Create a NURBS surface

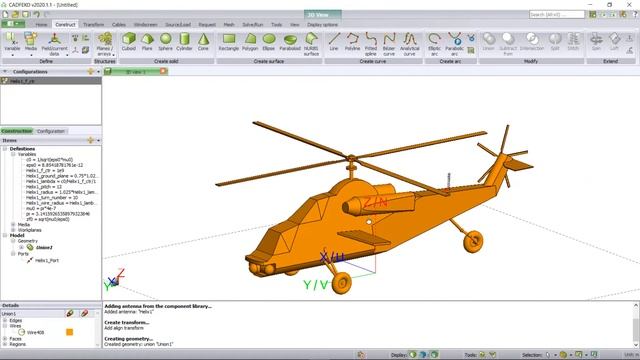coord(311,44)
